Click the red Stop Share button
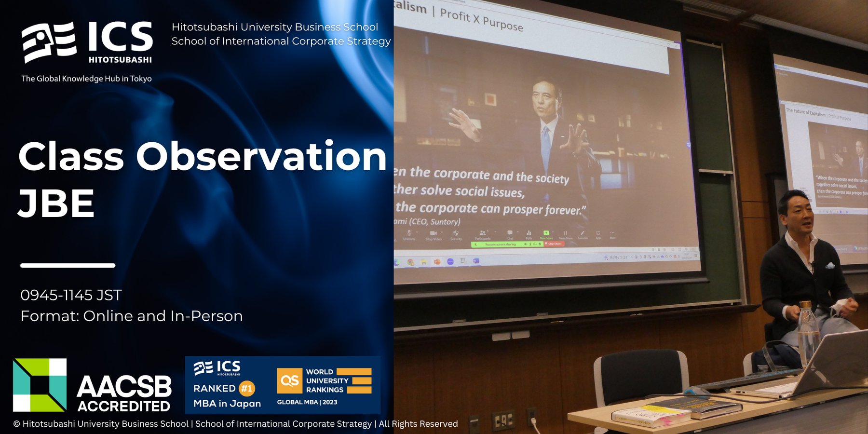868x434 pixels. coord(554,244)
